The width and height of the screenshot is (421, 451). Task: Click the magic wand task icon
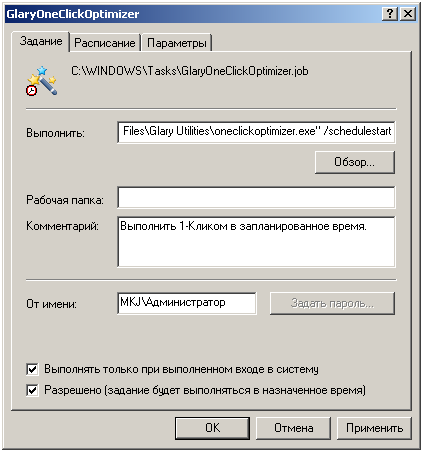pos(42,81)
